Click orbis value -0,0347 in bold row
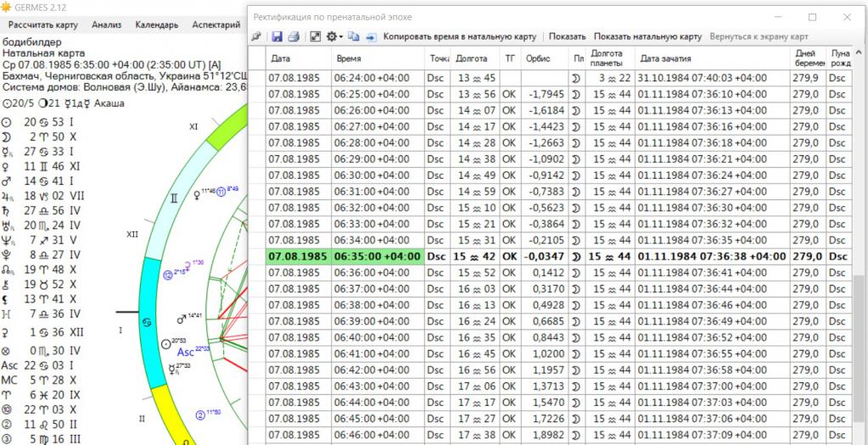This screenshot has width=868, height=445. [x=546, y=257]
